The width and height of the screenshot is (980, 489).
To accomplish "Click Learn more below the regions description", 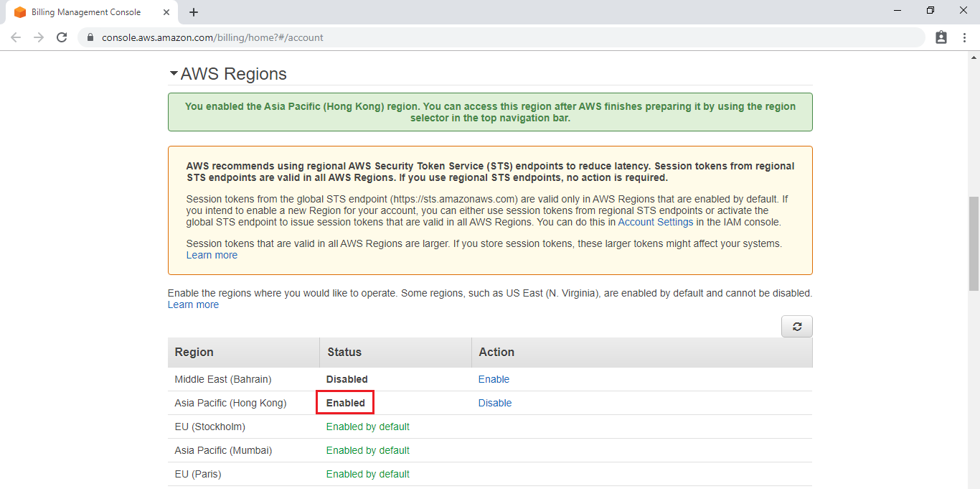I will click(x=193, y=304).
